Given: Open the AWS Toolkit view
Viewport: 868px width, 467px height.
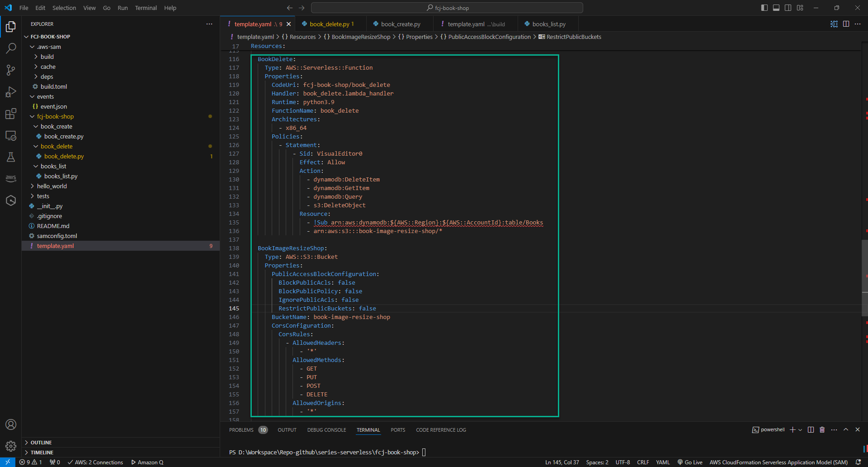Looking at the screenshot, I should click(x=11, y=179).
